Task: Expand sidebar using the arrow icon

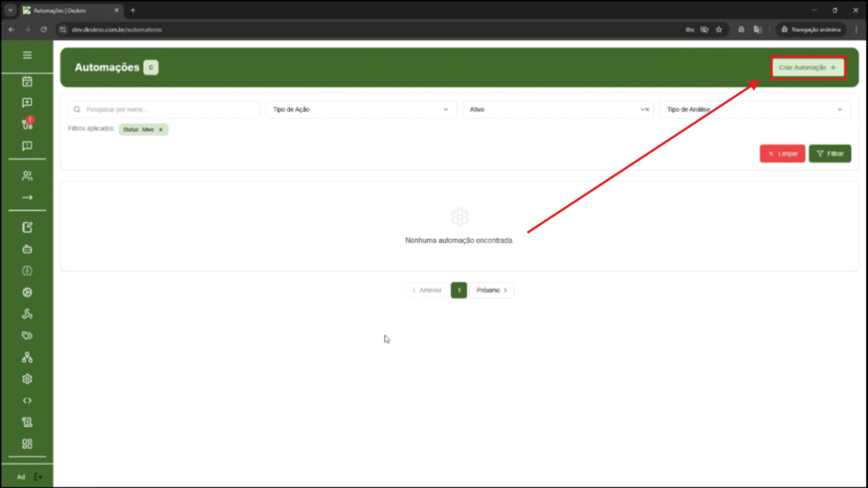Action: click(x=27, y=197)
